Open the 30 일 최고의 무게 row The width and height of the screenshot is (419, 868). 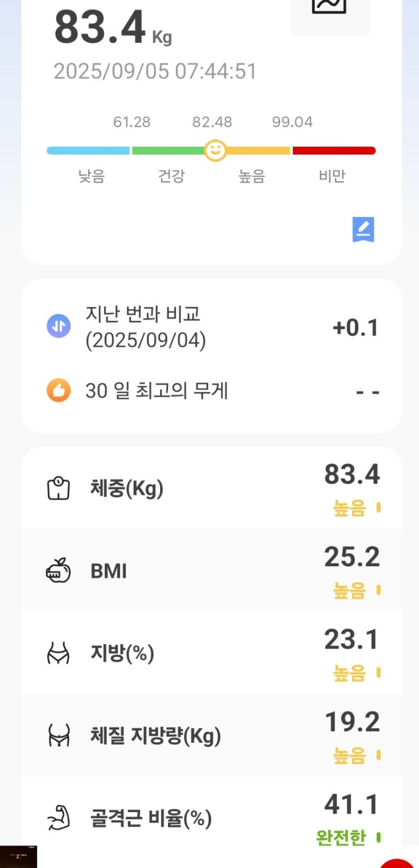pyautogui.click(x=211, y=391)
